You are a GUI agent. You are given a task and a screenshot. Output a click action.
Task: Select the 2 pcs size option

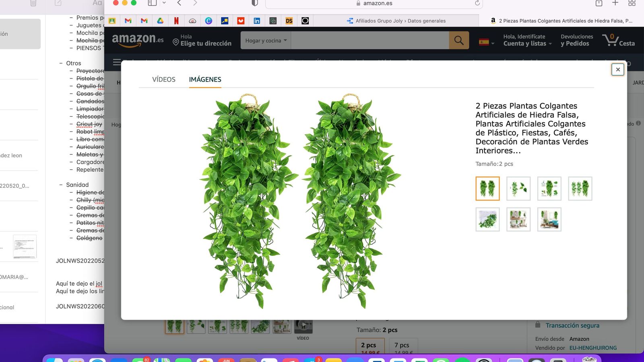[x=369, y=345]
